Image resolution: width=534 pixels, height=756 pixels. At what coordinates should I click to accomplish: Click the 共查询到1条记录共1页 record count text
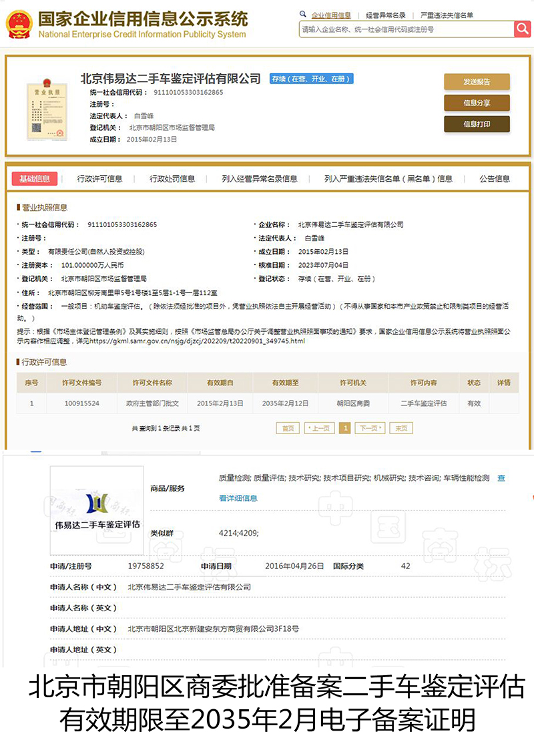click(166, 428)
